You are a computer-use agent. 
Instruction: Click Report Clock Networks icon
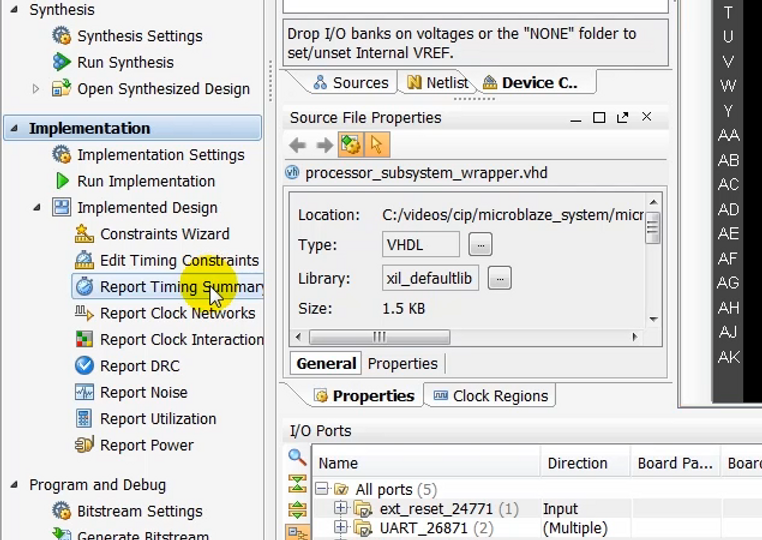pos(84,313)
